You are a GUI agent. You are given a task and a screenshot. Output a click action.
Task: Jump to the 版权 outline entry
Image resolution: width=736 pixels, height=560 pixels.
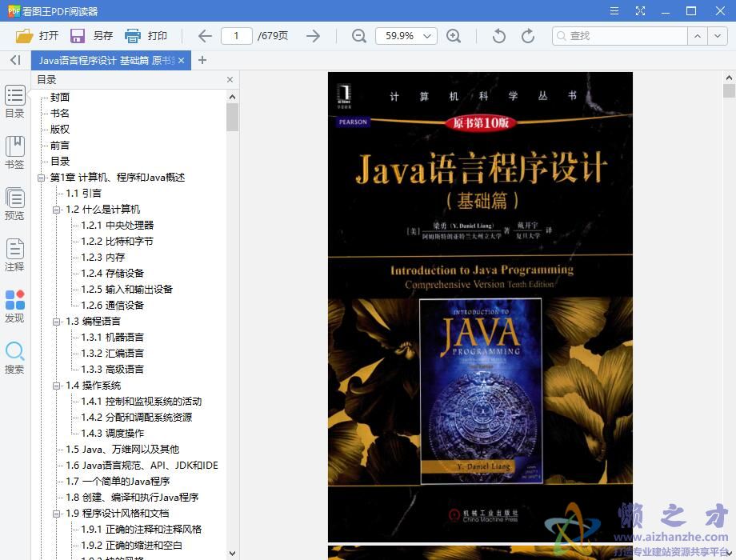pyautogui.click(x=60, y=129)
